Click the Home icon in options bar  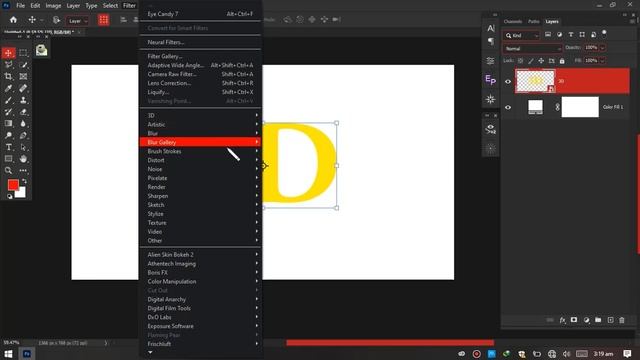click(13, 20)
